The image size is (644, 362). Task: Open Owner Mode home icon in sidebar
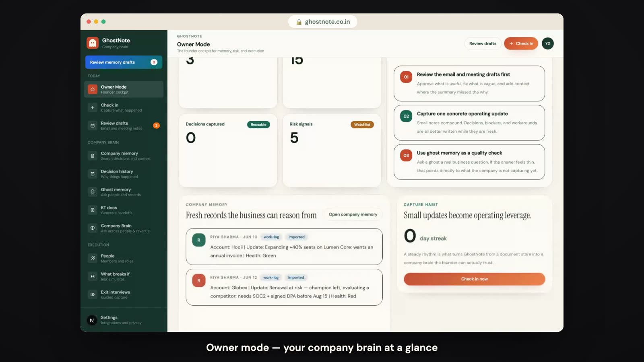pos(93,89)
